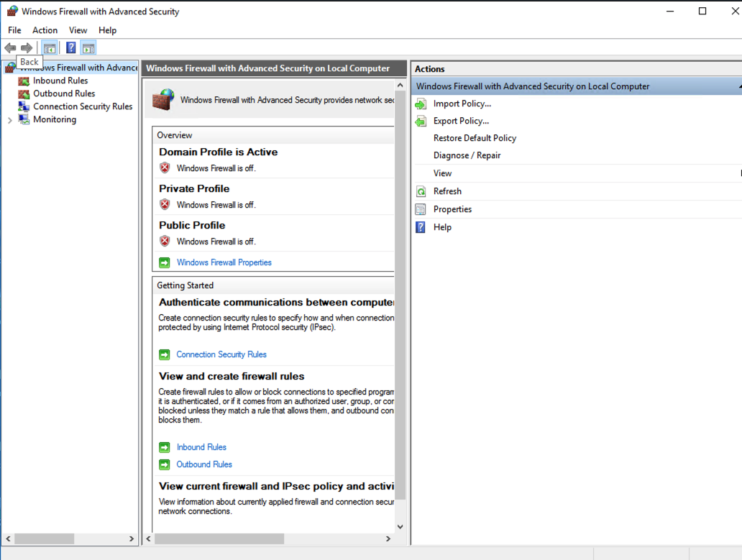Click Import Policy... action
This screenshot has height=560, width=742.
coord(462,104)
